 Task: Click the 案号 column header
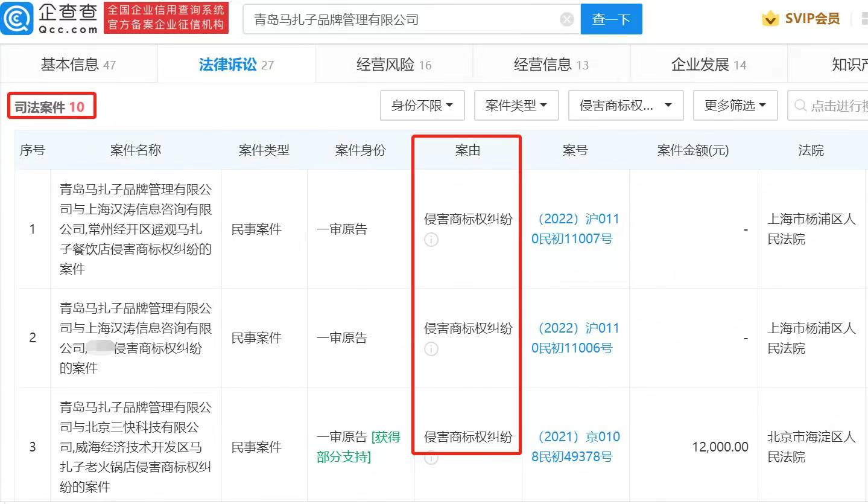(575, 150)
